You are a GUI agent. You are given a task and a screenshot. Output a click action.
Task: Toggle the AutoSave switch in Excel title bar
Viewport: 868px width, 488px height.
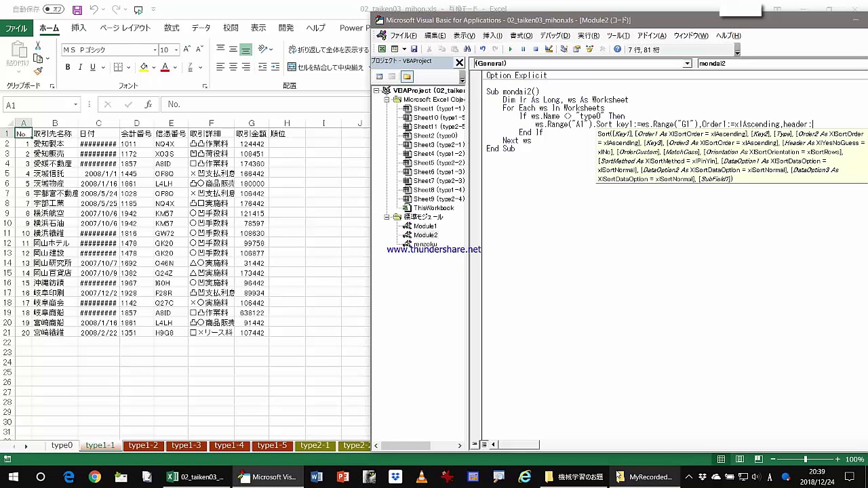tap(54, 9)
